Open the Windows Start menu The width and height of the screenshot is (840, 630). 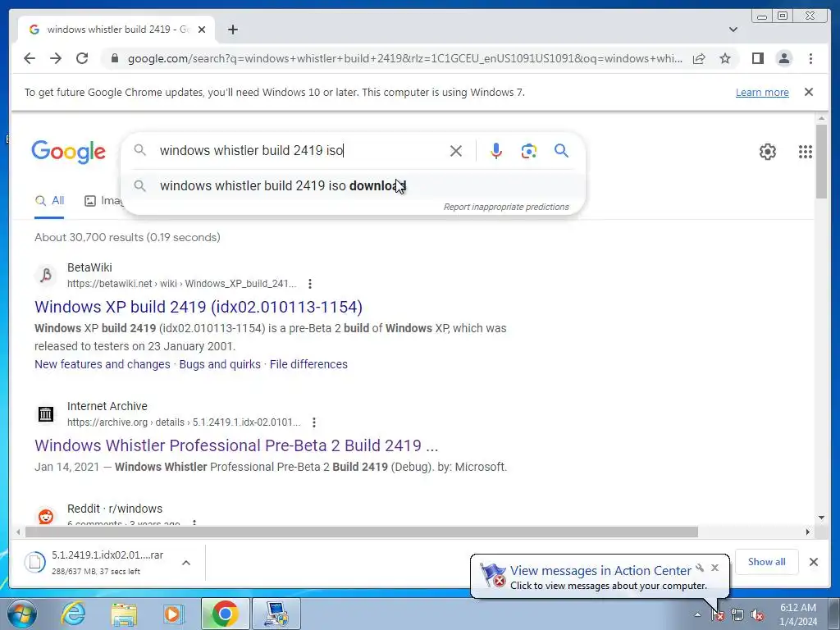pos(22,614)
